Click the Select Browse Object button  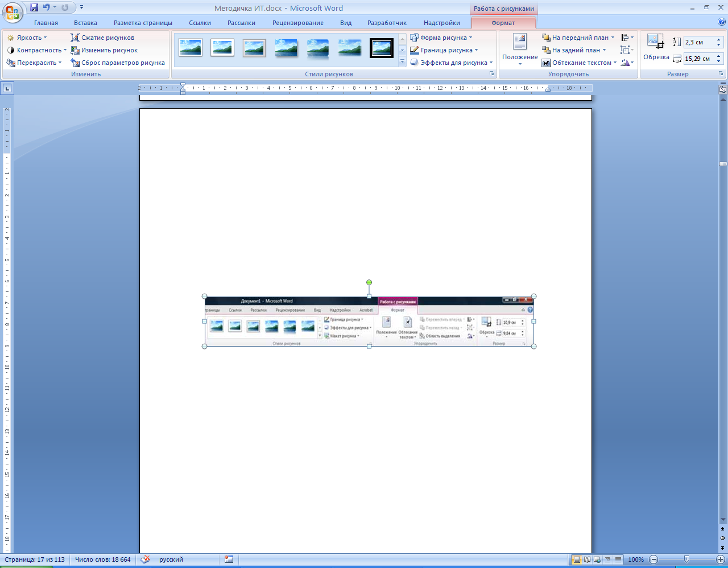tap(723, 538)
